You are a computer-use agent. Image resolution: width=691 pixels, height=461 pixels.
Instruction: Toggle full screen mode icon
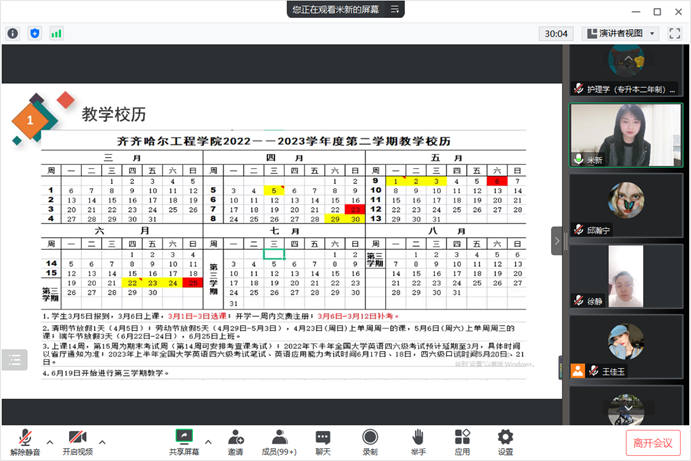(x=674, y=33)
